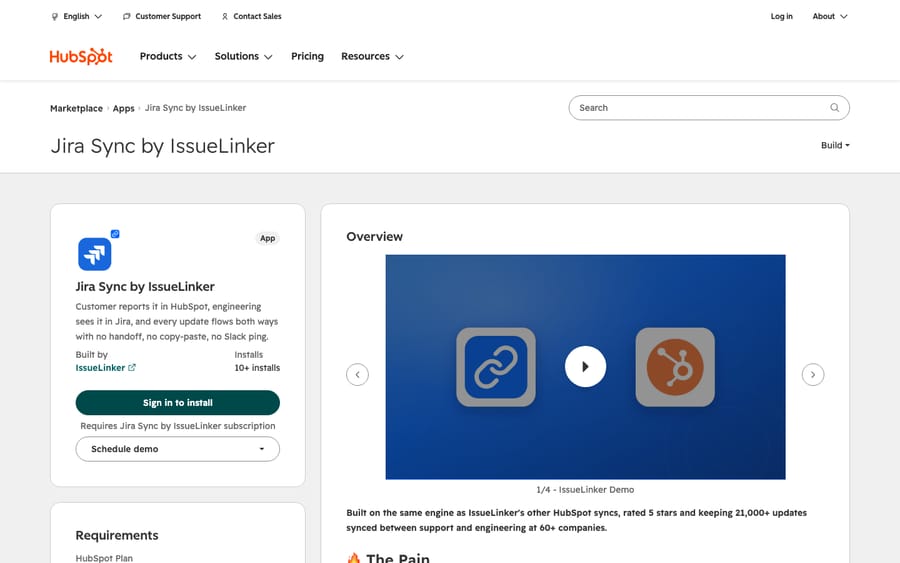Open Contact Sales link
The height and width of the screenshot is (563, 900).
tap(251, 17)
